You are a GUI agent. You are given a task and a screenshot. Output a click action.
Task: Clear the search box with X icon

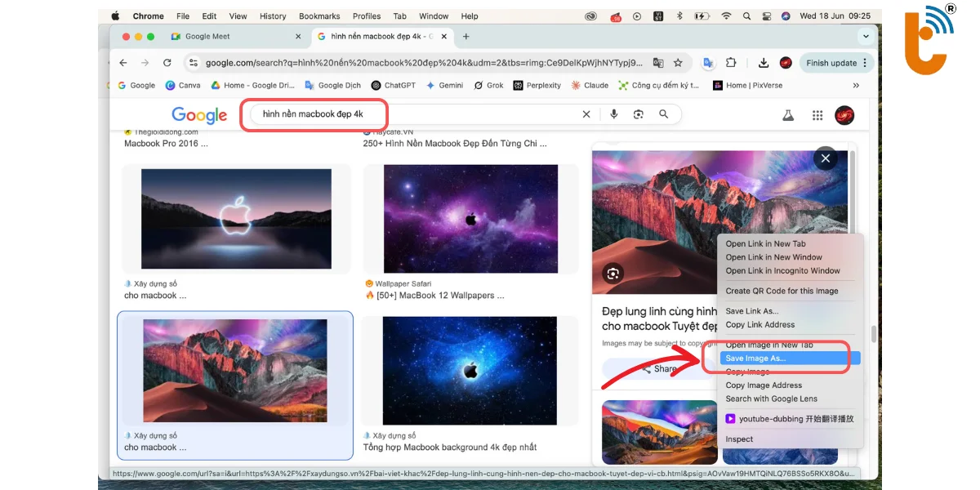click(586, 114)
